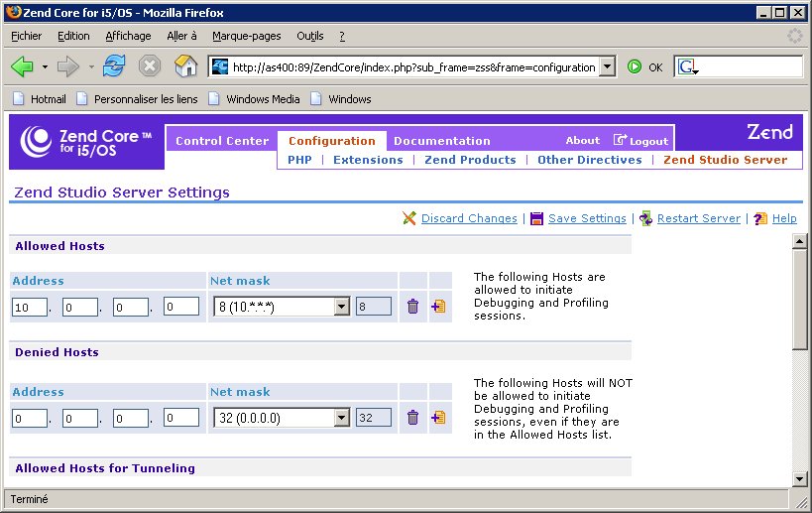Viewport: 812px width, 513px height.
Task: Delete the Denied Hosts 0.0.0.0 entry trash icon
Action: tap(412, 417)
